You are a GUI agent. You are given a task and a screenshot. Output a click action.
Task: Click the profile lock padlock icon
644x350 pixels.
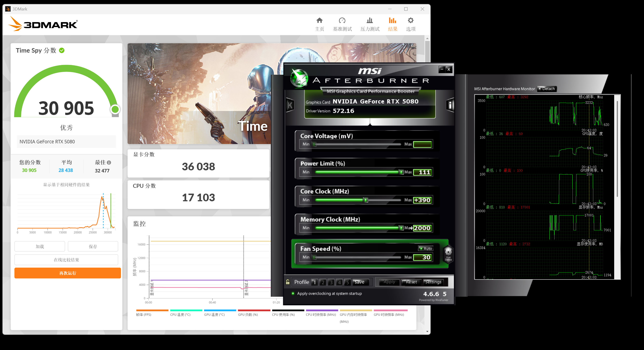coord(288,282)
